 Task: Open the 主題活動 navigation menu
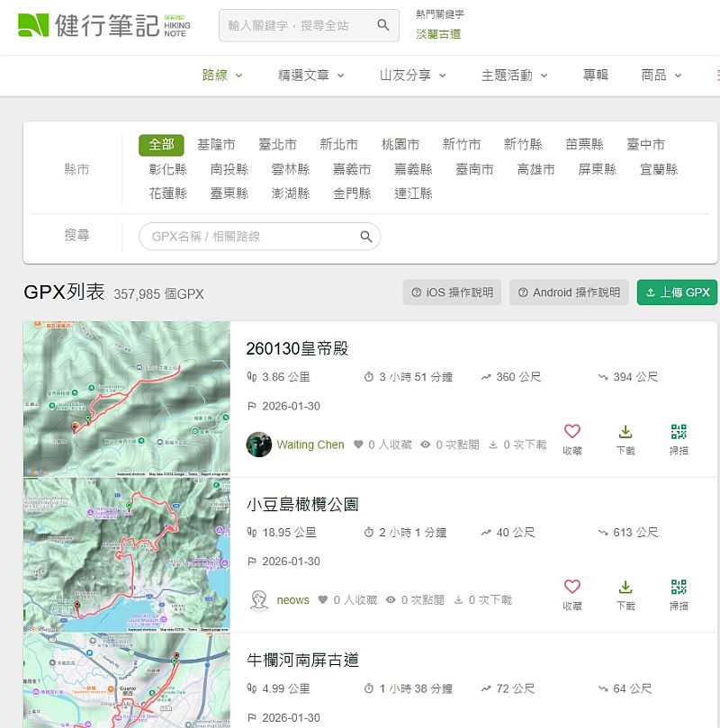[x=514, y=76]
